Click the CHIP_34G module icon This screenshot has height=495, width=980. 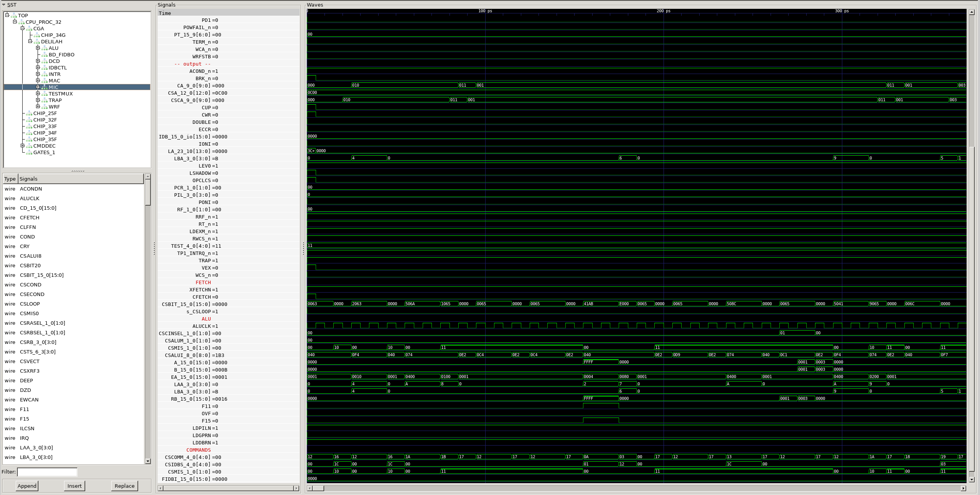click(x=37, y=35)
